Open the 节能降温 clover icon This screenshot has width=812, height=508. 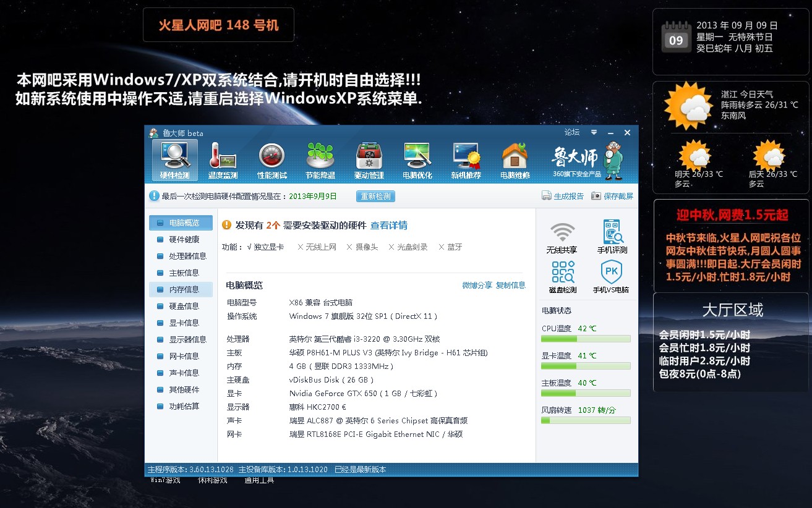(320, 160)
